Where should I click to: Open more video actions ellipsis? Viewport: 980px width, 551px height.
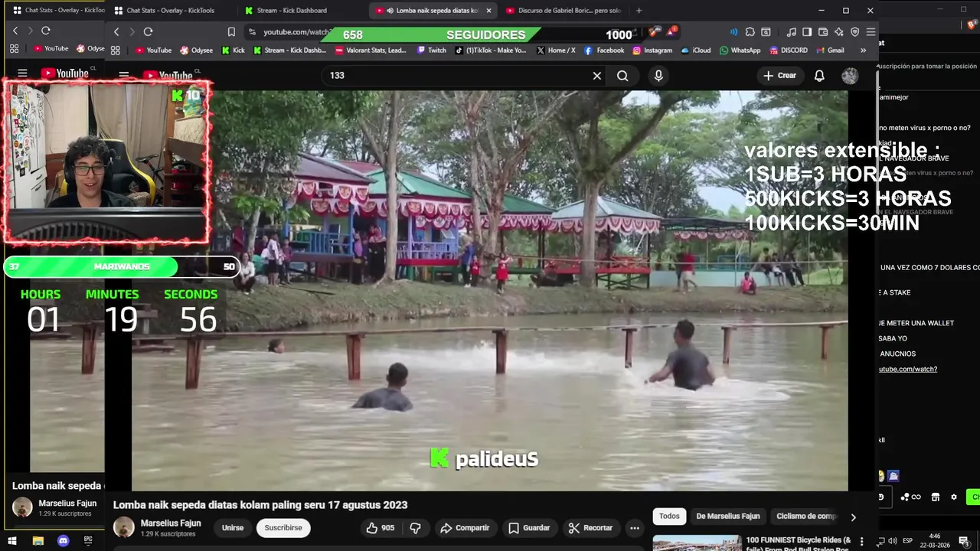pos(634,528)
